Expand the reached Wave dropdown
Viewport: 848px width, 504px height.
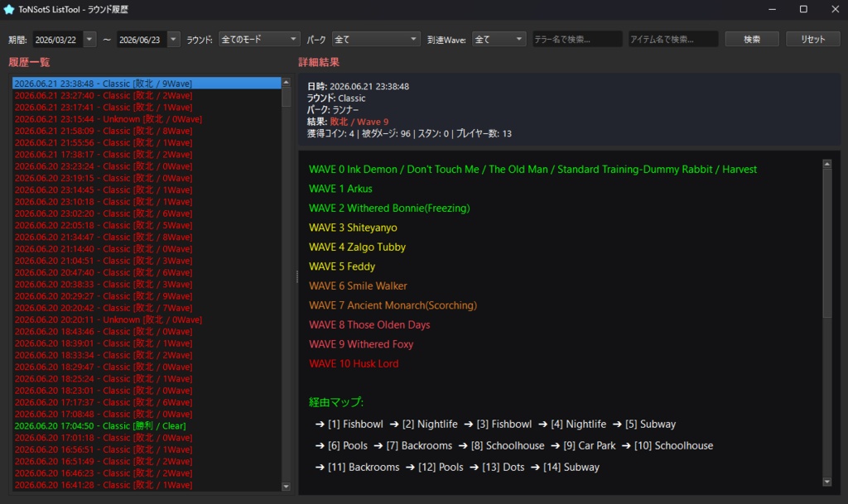[499, 39]
